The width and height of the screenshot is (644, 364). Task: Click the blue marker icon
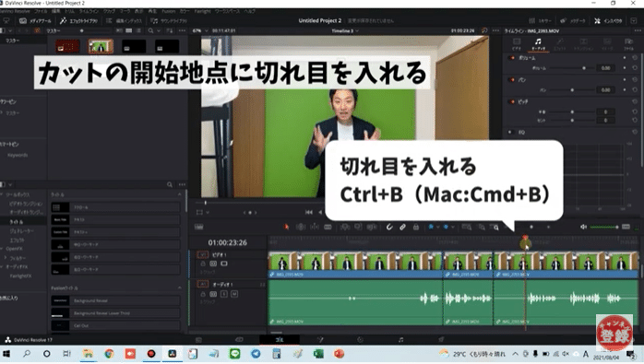(446, 227)
